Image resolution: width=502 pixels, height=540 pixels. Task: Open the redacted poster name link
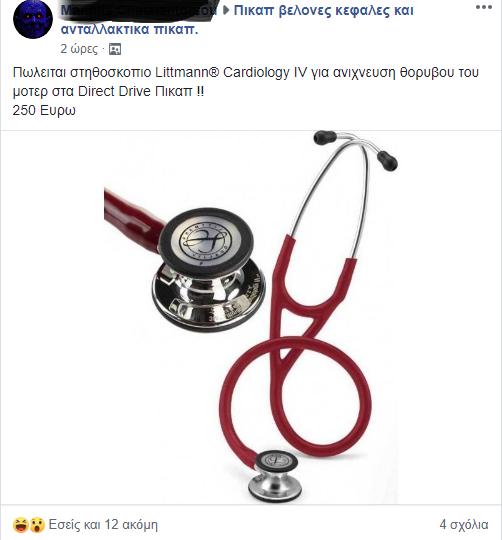(139, 11)
